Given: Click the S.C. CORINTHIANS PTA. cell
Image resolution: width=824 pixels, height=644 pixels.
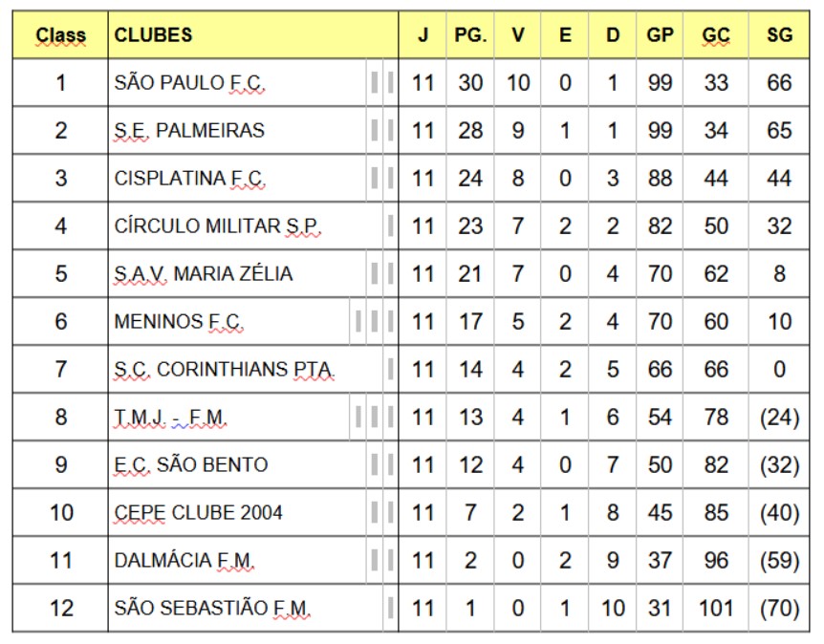Looking at the screenshot, I should click(225, 370).
